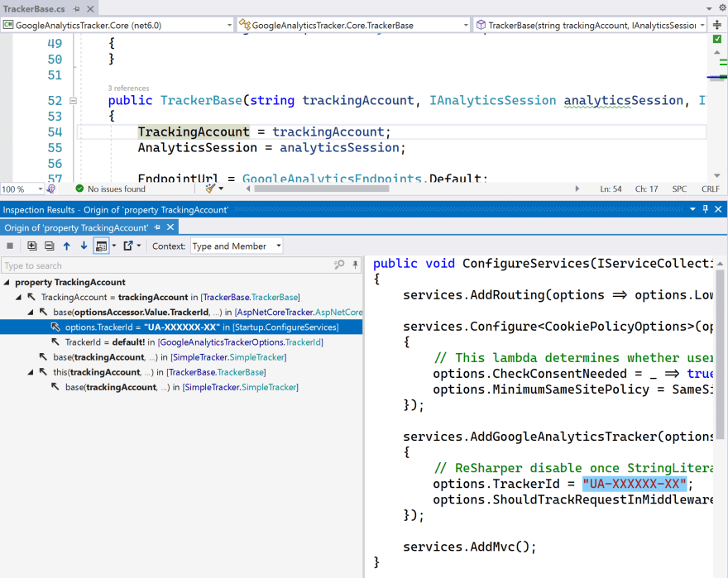Select TrackerId = default! result row

194,342
